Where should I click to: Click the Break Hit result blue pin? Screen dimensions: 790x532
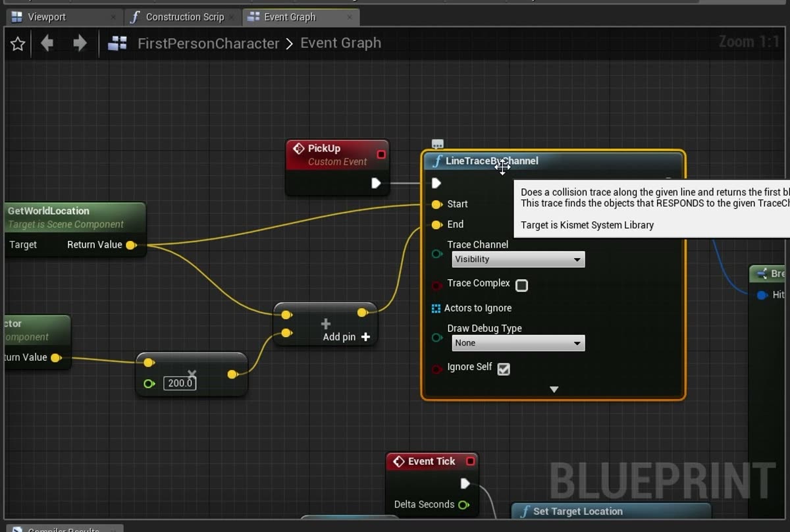[762, 295]
